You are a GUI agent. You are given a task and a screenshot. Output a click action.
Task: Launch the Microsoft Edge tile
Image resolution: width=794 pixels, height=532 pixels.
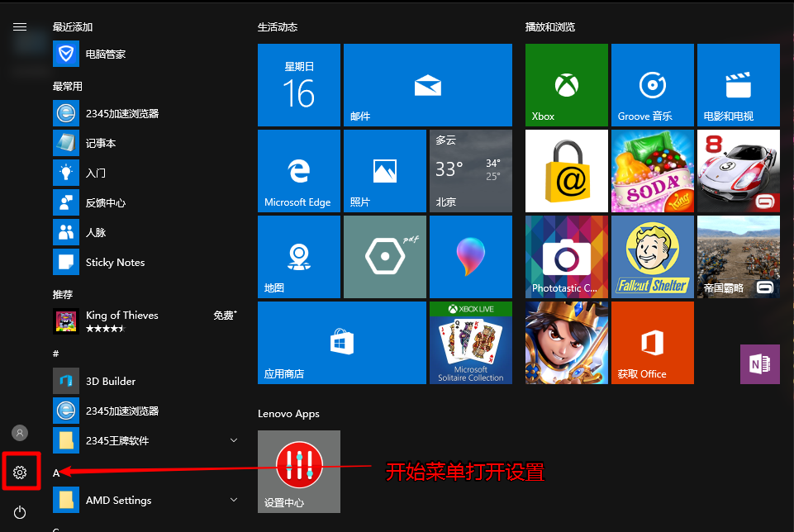pos(299,171)
